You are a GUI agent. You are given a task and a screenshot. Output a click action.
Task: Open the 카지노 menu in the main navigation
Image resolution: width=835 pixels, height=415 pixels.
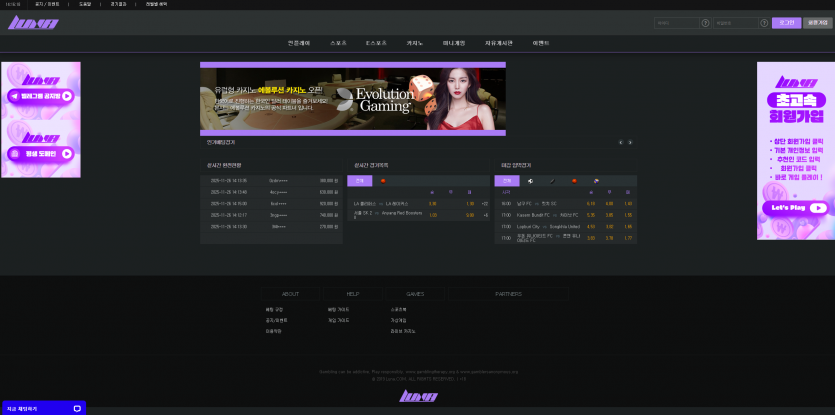tap(414, 43)
